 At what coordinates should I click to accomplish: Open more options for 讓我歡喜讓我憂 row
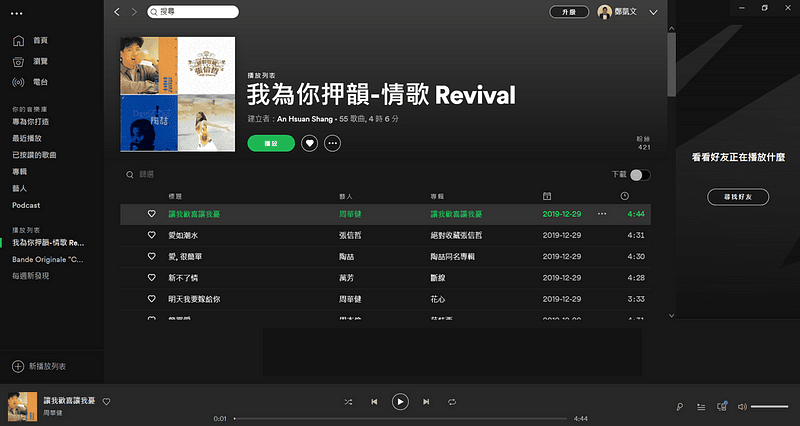coord(602,214)
